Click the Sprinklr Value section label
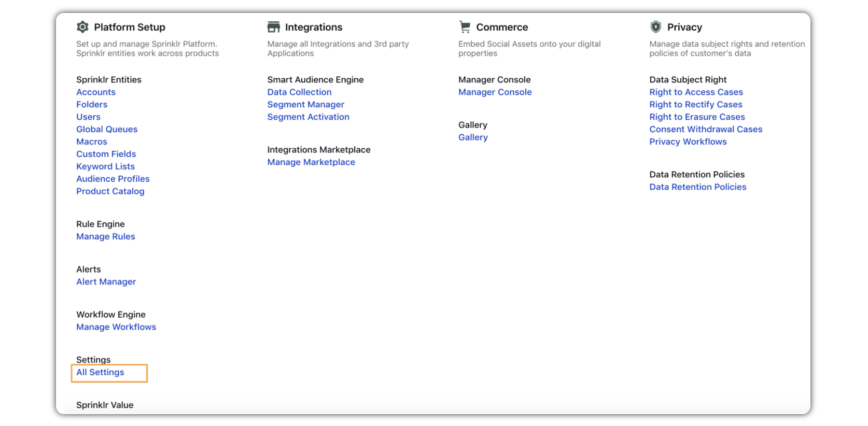The image size is (868, 426). point(105,405)
